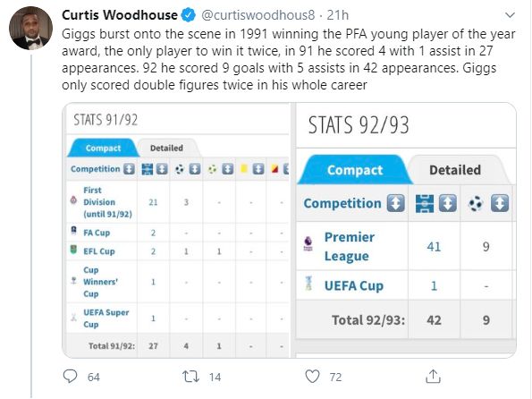The width and height of the screenshot is (532, 399).
Task: Click the reply speech bubble icon
Action: point(71,377)
